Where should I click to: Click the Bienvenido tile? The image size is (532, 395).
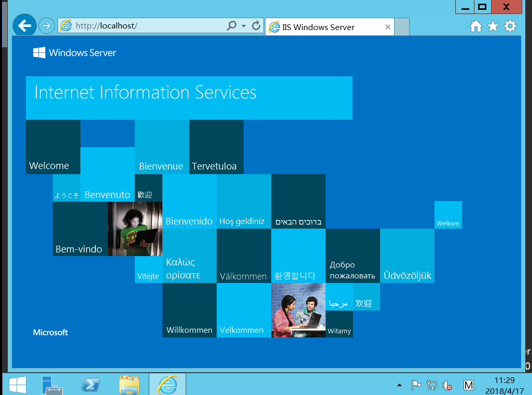(x=189, y=202)
